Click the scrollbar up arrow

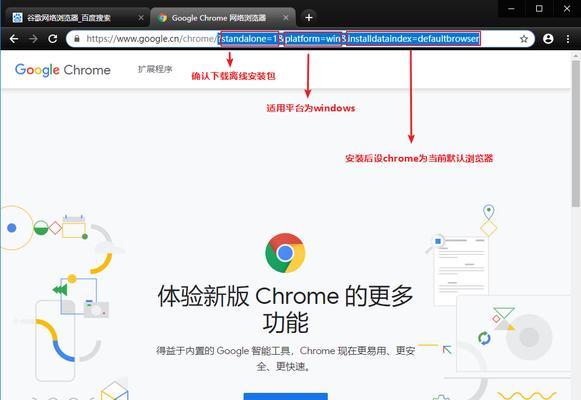575,56
